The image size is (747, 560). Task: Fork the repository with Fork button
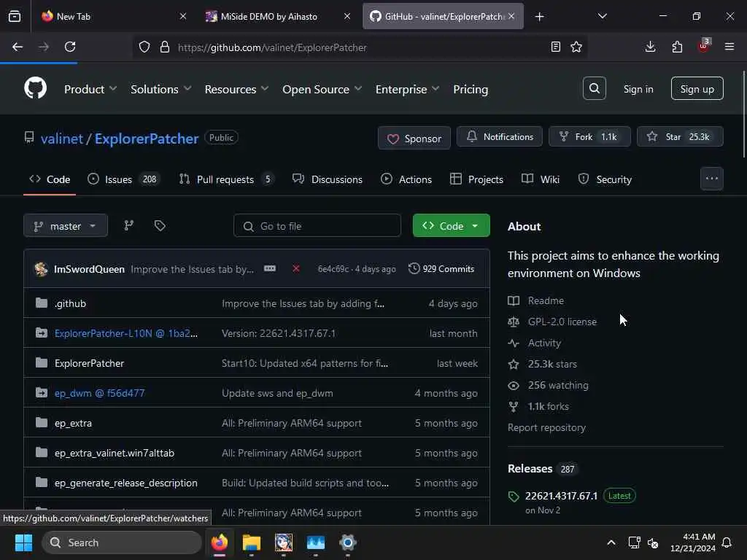[589, 136]
